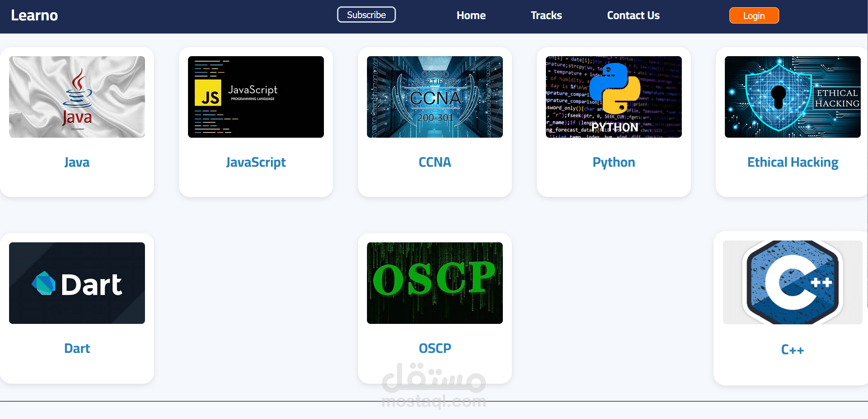868x419 pixels.
Task: Click the Subscribe button
Action: (x=366, y=14)
